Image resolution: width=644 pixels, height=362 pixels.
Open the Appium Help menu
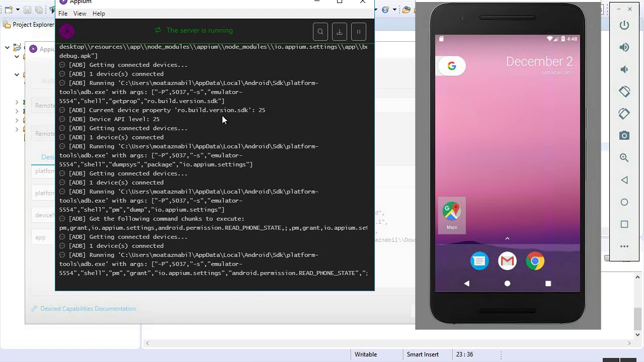(99, 14)
